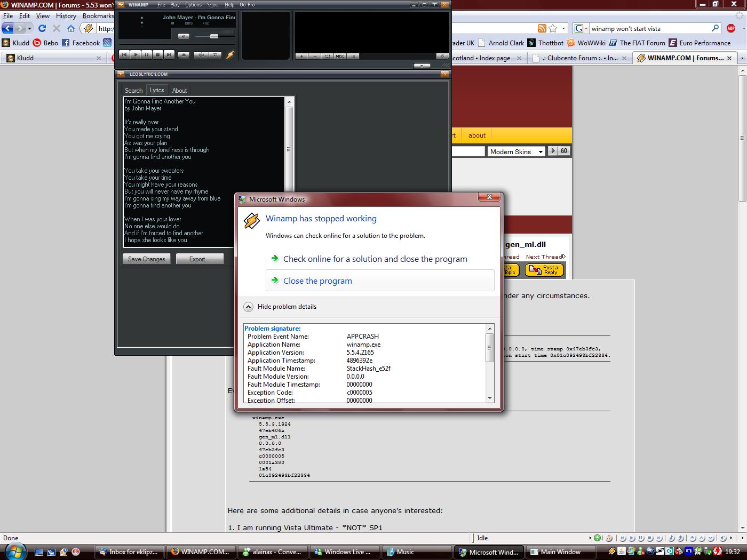Close the Winamp crash dialog

(x=489, y=197)
